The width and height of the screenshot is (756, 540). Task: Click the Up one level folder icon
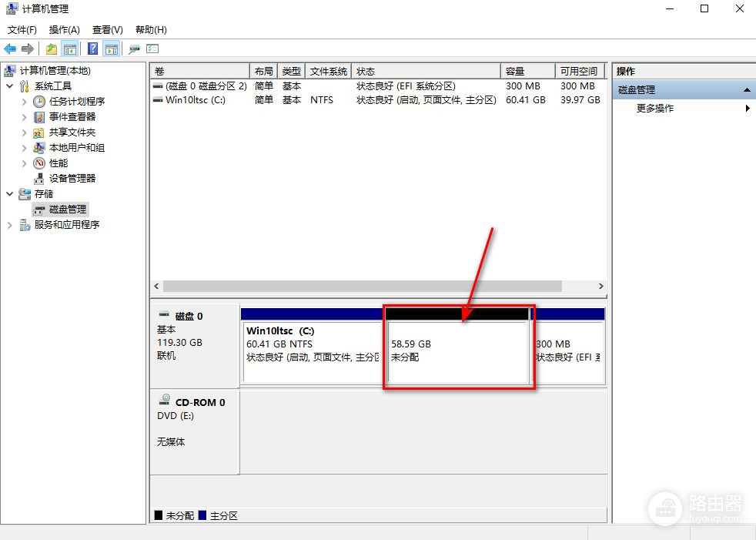click(x=52, y=49)
